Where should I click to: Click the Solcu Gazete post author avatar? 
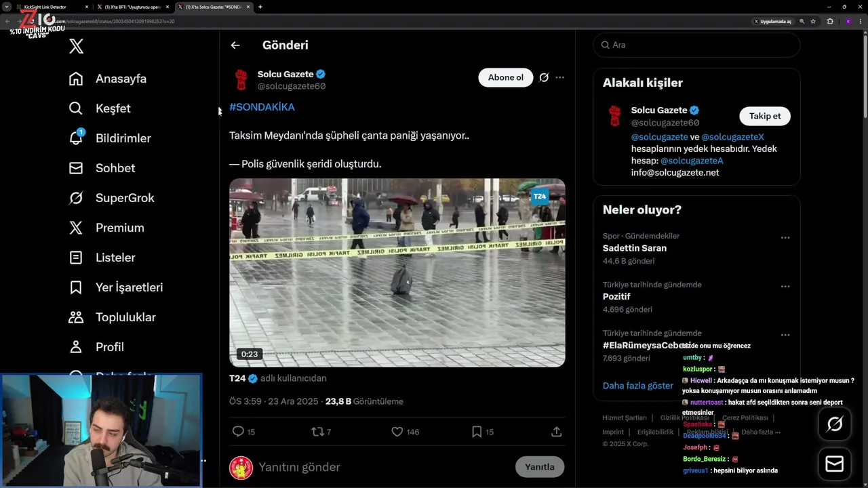tap(241, 79)
